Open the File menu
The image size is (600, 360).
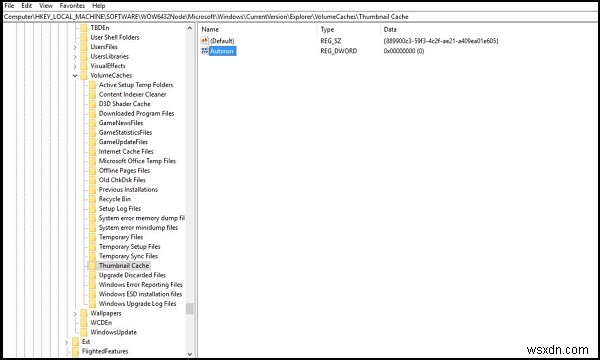(x=9, y=6)
